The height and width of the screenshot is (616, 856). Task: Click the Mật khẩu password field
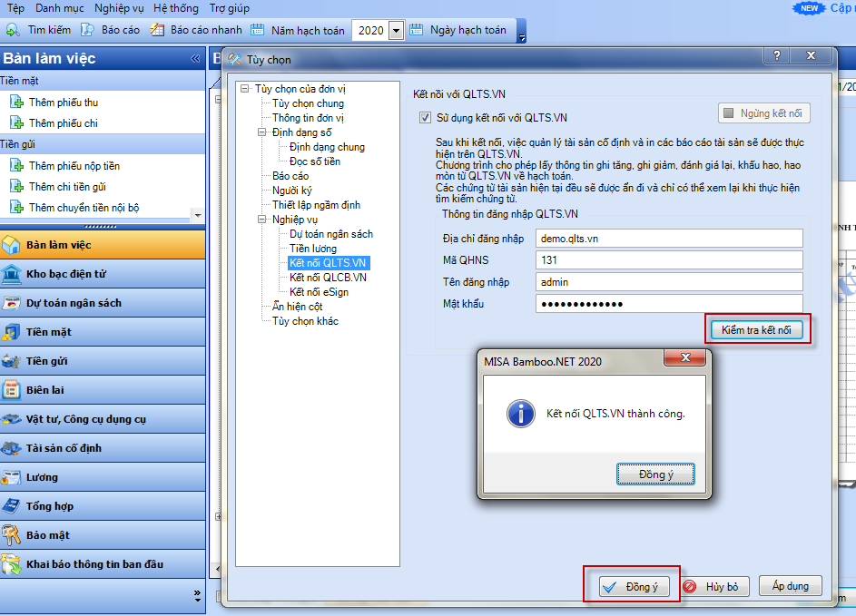tap(669, 303)
